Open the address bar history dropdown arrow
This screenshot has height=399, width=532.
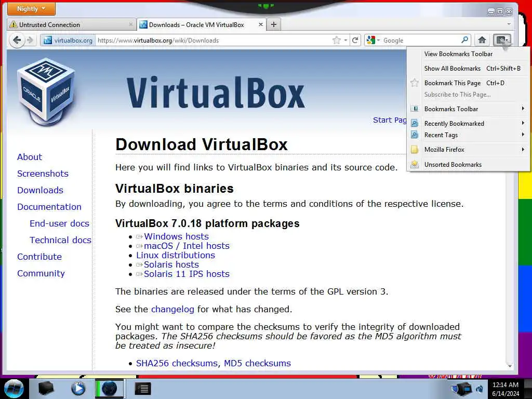[x=345, y=40]
